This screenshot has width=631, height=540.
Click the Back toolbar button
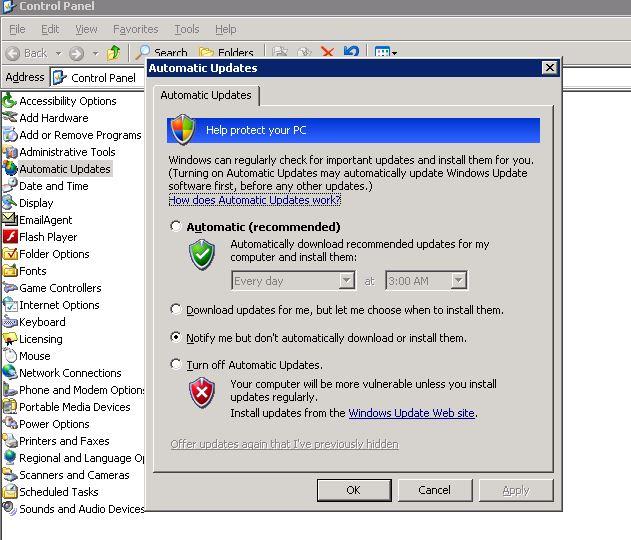tap(26, 53)
